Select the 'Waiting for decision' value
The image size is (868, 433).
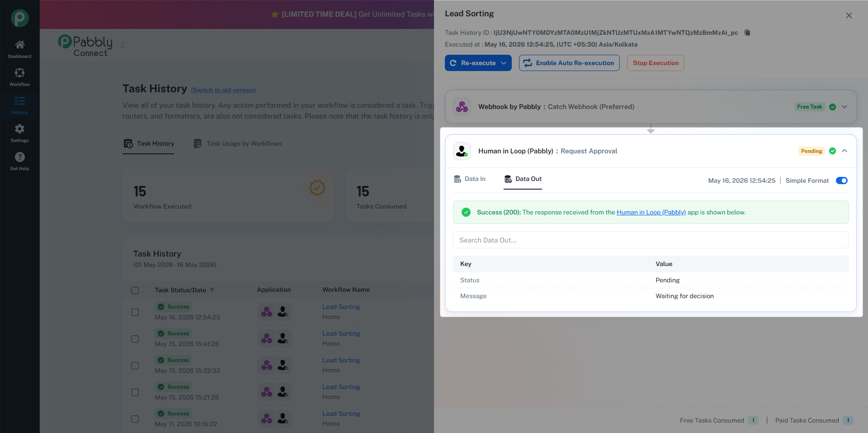(x=684, y=296)
